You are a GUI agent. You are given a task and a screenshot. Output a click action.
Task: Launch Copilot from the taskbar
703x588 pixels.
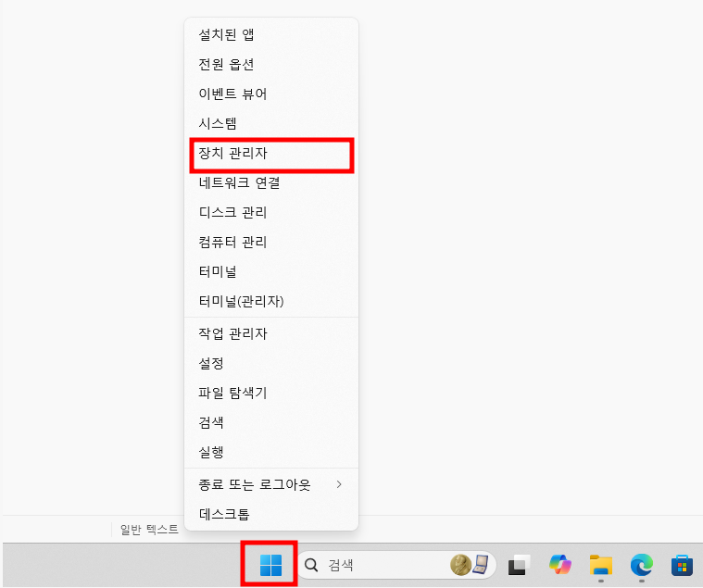pyautogui.click(x=560, y=565)
